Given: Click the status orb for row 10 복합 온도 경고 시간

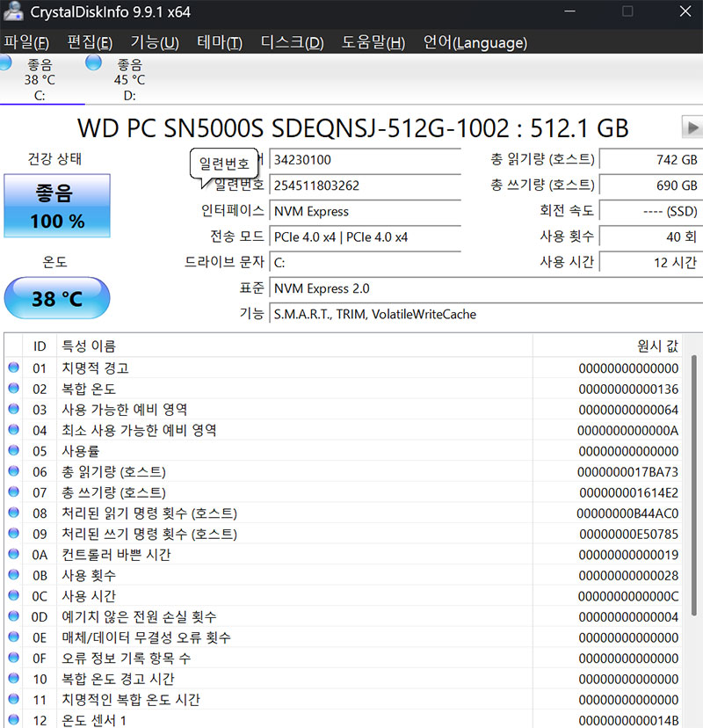Looking at the screenshot, I should (x=13, y=678).
